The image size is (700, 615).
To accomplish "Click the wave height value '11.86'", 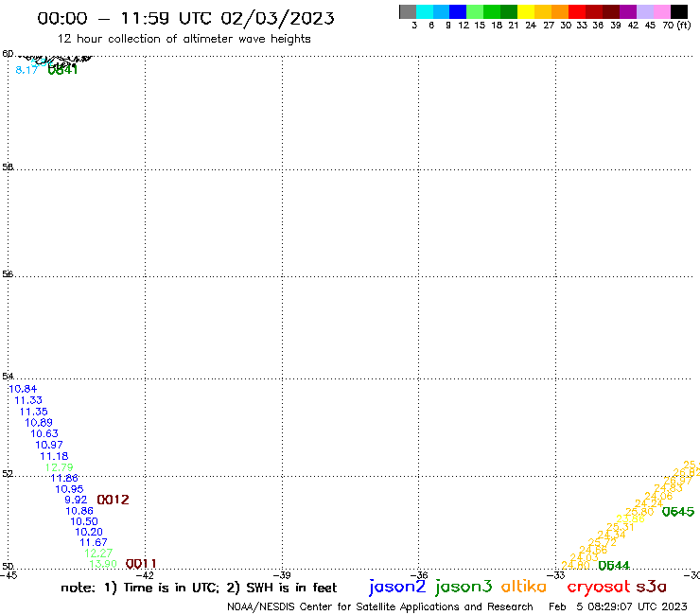I will (64, 479).
